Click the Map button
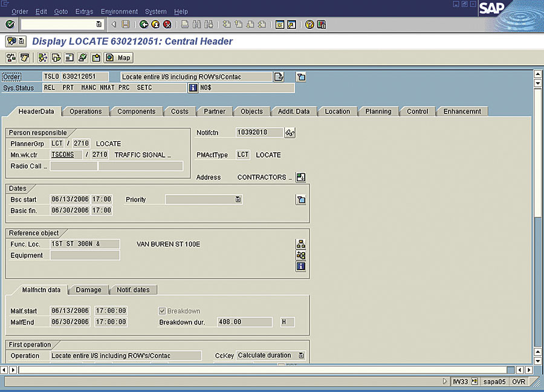This screenshot has width=544, height=392. (118, 57)
